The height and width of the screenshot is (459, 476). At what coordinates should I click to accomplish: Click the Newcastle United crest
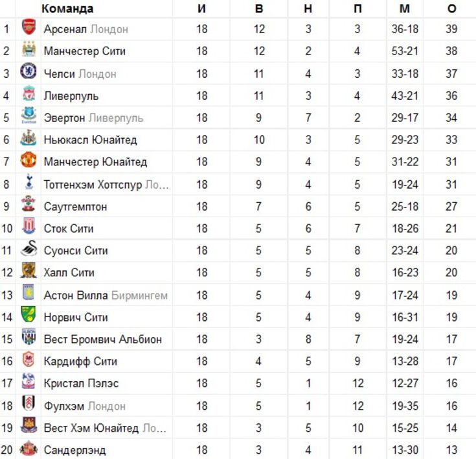pos(28,137)
